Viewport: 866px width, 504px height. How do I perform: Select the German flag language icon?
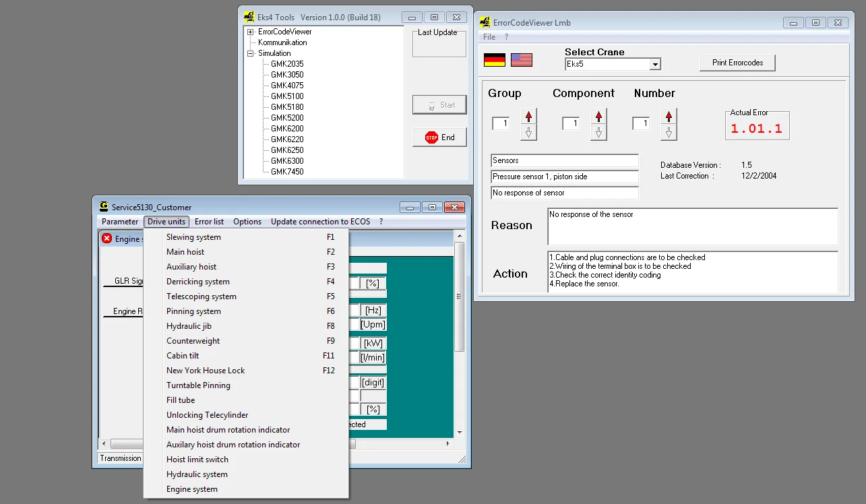coord(495,60)
